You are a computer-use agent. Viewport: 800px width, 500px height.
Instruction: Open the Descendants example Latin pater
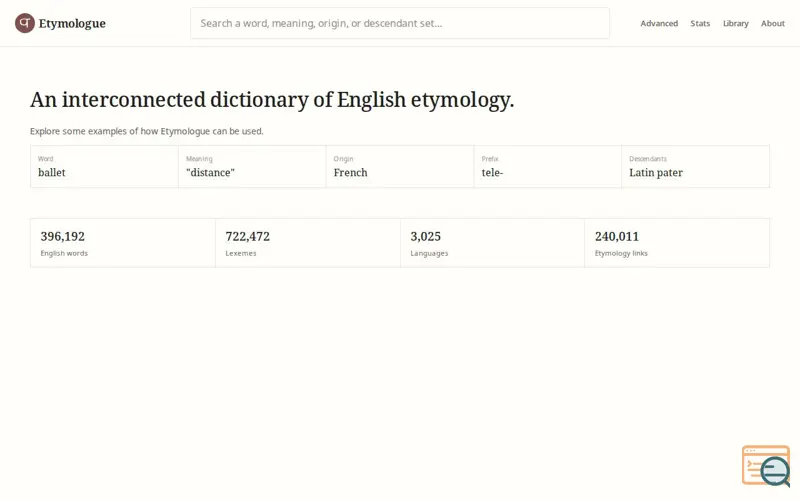(x=695, y=166)
